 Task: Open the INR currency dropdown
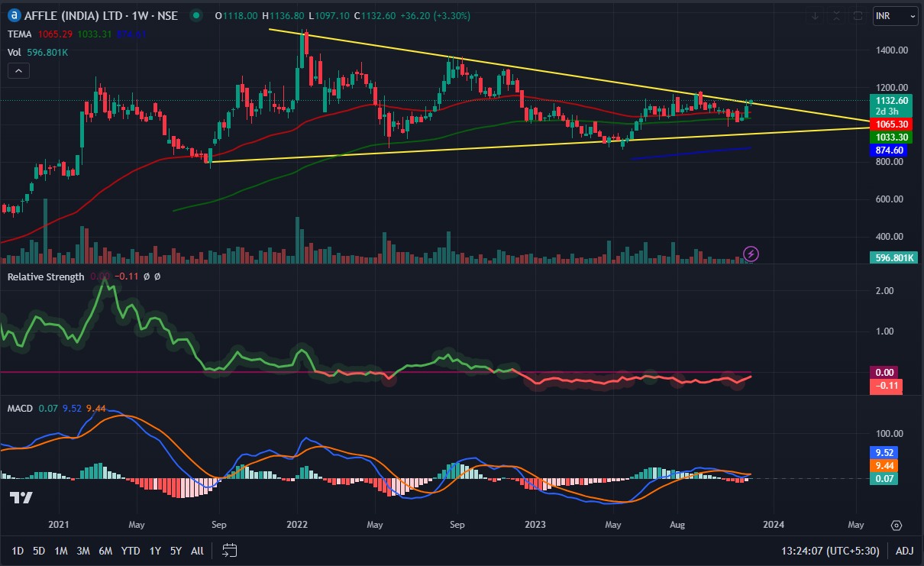click(897, 15)
